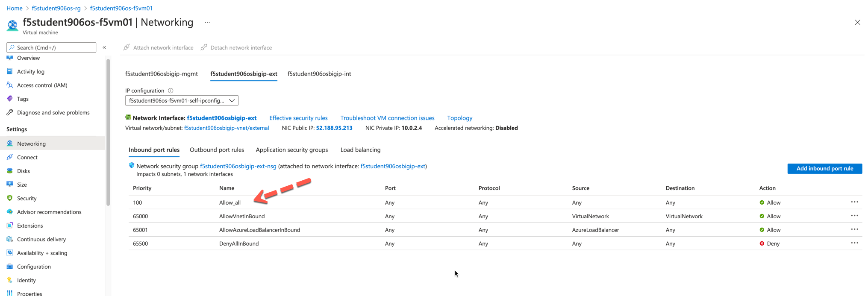Image resolution: width=868 pixels, height=296 pixels.
Task: Click the Action column header
Action: pyautogui.click(x=767, y=188)
